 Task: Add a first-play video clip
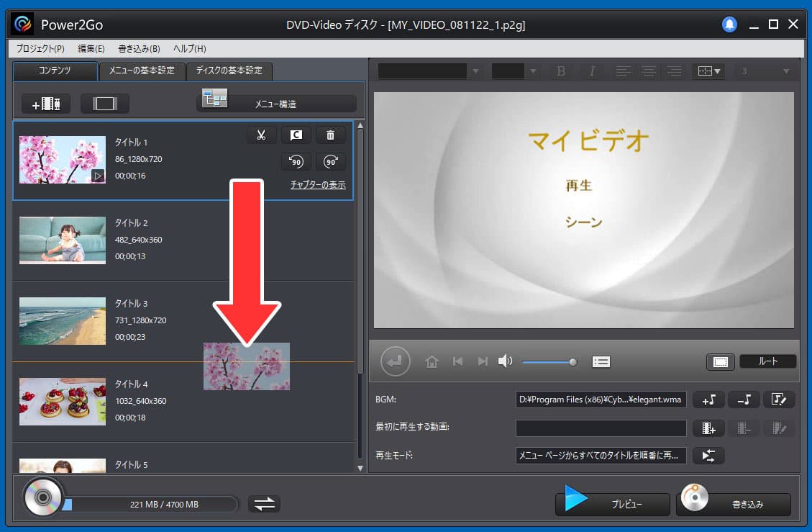click(708, 428)
